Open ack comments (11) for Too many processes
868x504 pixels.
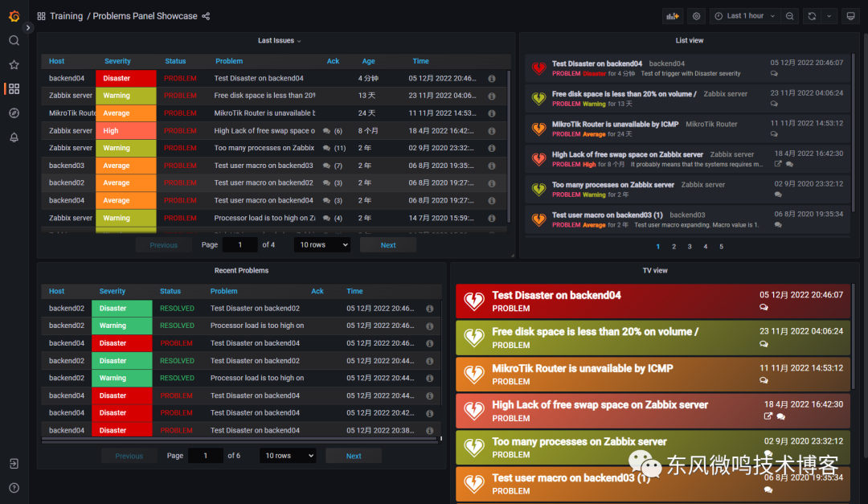(334, 149)
